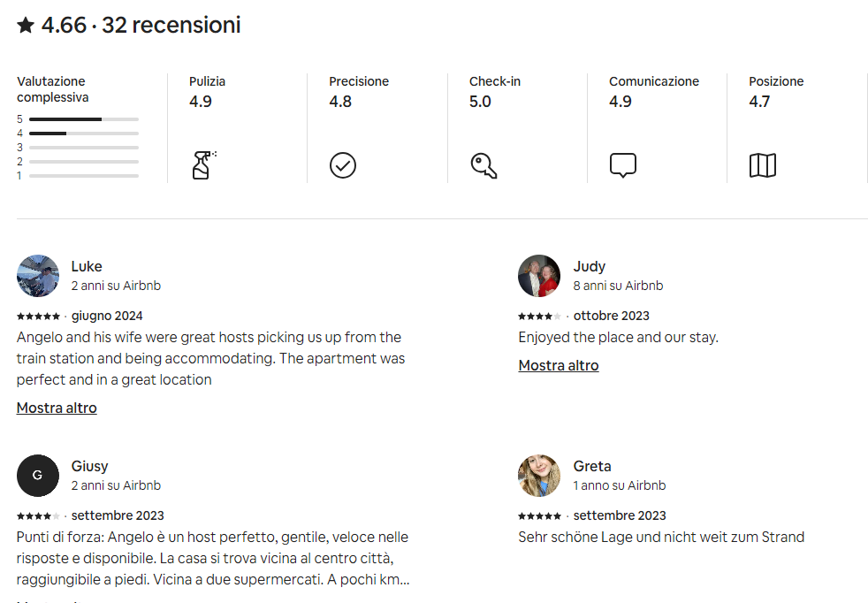Viewport: 868px width, 603px height.
Task: Click Judy's four-star rating icons
Action: click(x=540, y=317)
